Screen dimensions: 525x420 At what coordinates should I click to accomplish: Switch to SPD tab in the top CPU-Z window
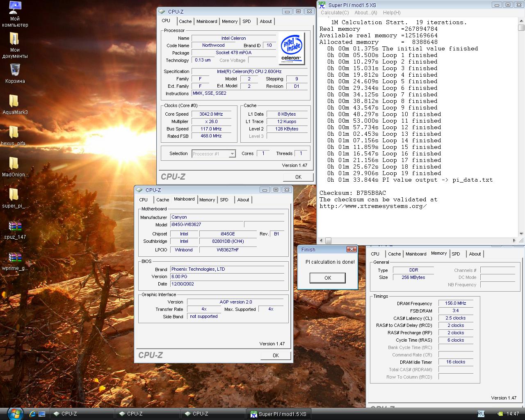point(247,21)
